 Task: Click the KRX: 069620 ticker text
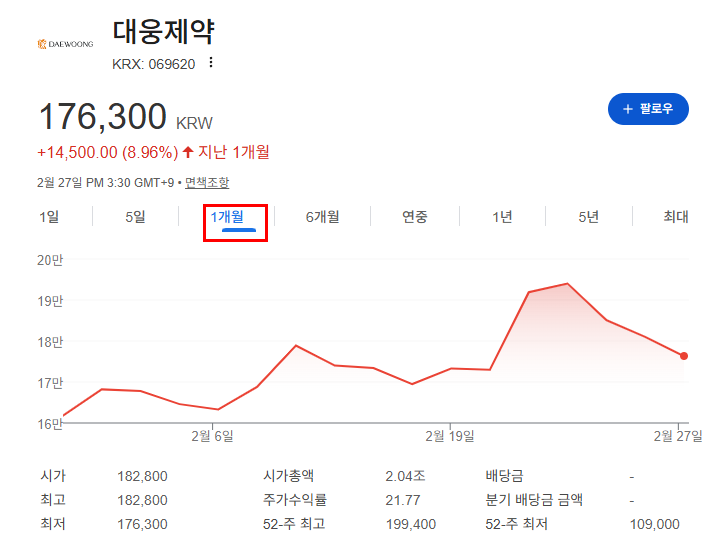(154, 64)
